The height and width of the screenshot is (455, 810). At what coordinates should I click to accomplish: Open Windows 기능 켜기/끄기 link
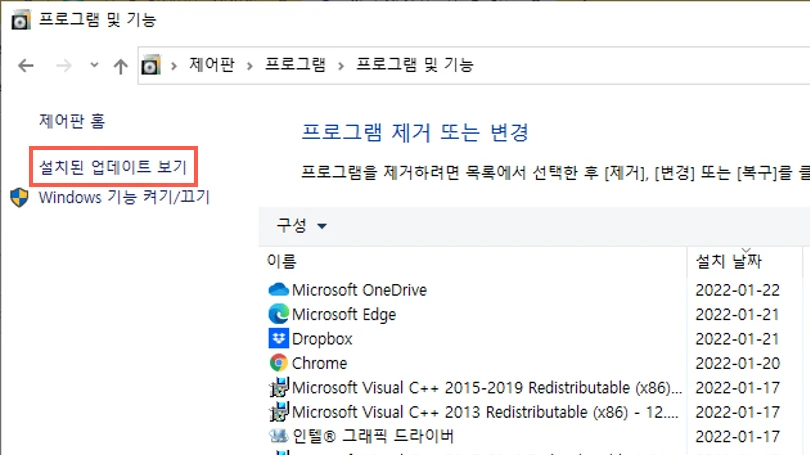124,197
